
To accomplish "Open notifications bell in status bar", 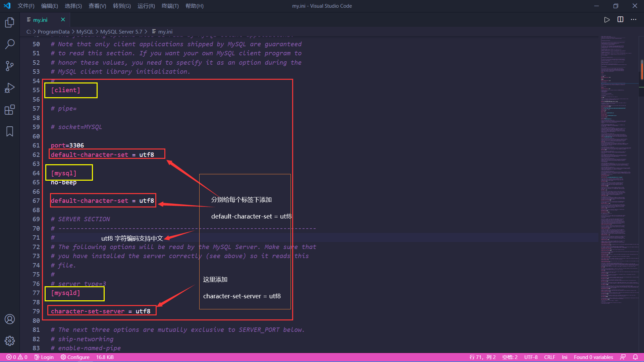I will coord(635,357).
